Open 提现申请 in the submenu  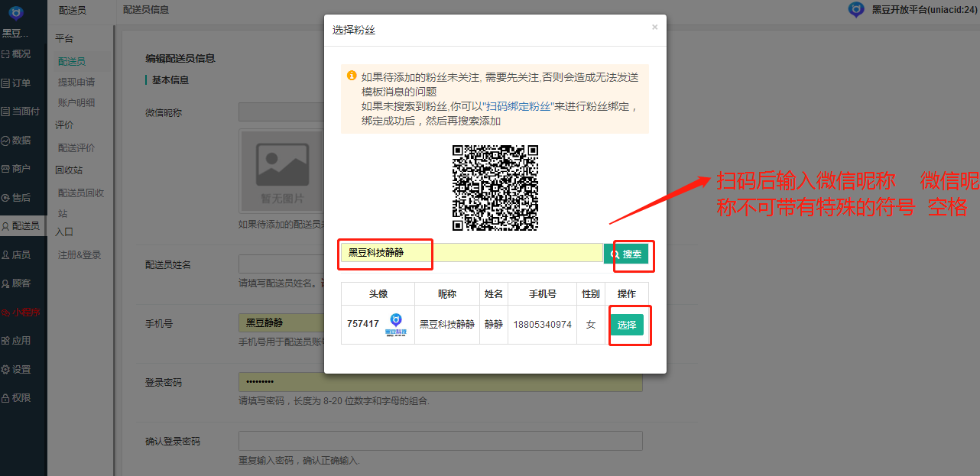pyautogui.click(x=76, y=82)
